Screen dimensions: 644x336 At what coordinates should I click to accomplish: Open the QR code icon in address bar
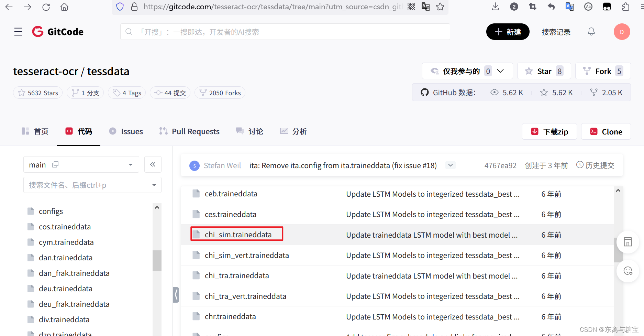click(x=411, y=7)
